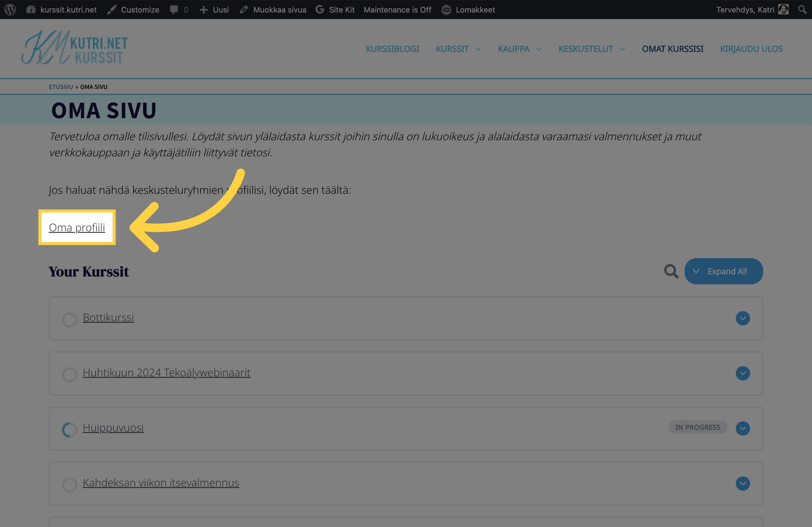Viewport: 812px width, 527px height.
Task: Click the Huippuvuosi progress circle
Action: (x=70, y=429)
